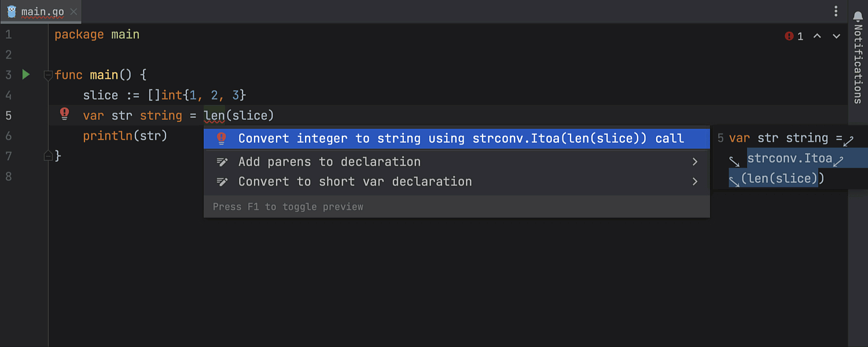Choose Add parens to declaration
The width and height of the screenshot is (868, 347).
[x=329, y=162]
